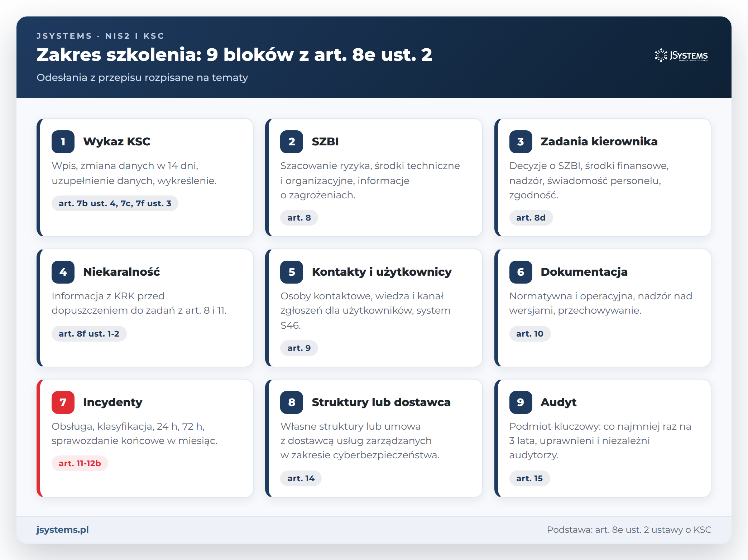Screen dimensions: 748x560
Task: Click the 'Struktury lub dostawca' card title
Action: tap(381, 402)
